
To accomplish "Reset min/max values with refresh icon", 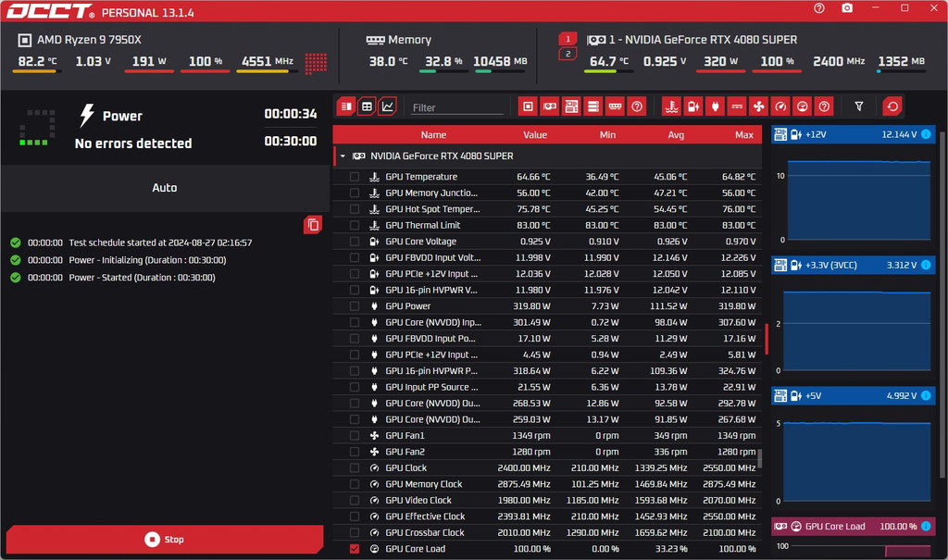I will 892,107.
